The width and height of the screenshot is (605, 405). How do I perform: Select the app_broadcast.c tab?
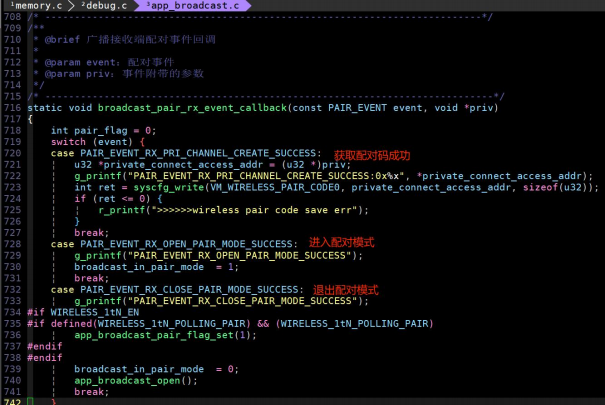(193, 5)
